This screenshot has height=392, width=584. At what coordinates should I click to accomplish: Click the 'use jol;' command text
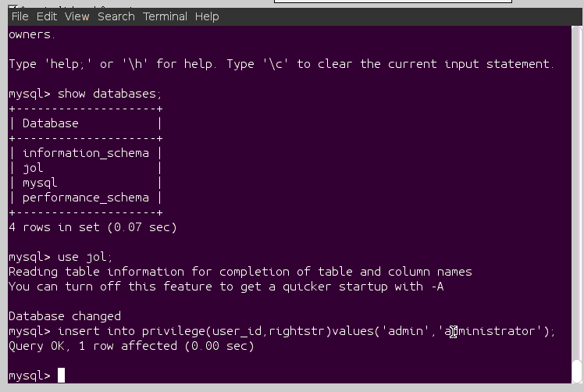tap(85, 257)
